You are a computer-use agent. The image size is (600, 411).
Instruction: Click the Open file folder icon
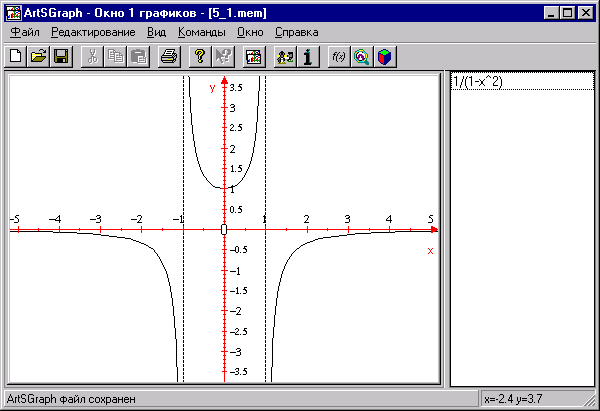[39, 57]
